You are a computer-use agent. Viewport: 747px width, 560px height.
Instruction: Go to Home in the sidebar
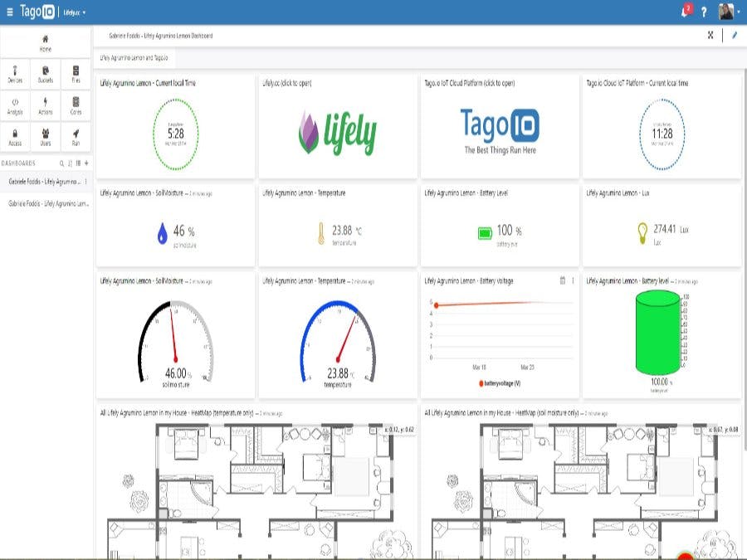[46, 43]
